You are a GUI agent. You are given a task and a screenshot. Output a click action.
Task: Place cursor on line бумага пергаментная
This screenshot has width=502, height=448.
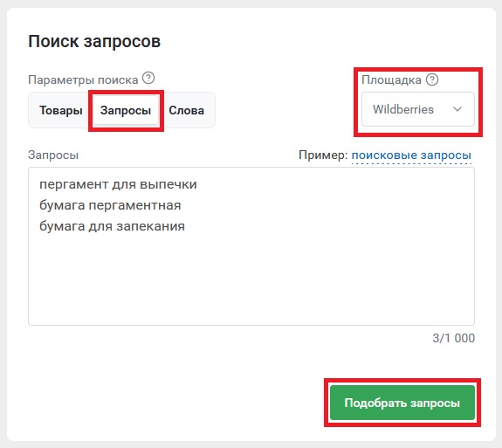(110, 205)
